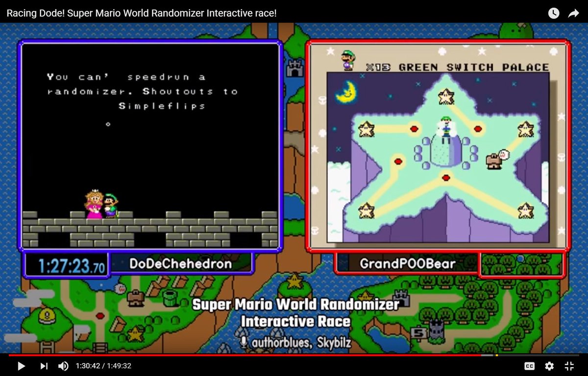588x376 pixels.
Task: Open the player settings gear
Action: coord(549,366)
